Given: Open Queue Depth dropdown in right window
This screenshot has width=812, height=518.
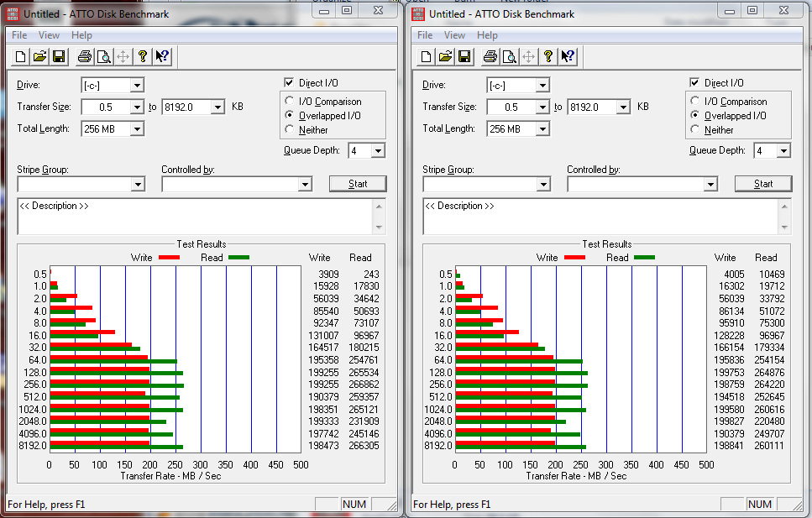Looking at the screenshot, I should click(783, 151).
